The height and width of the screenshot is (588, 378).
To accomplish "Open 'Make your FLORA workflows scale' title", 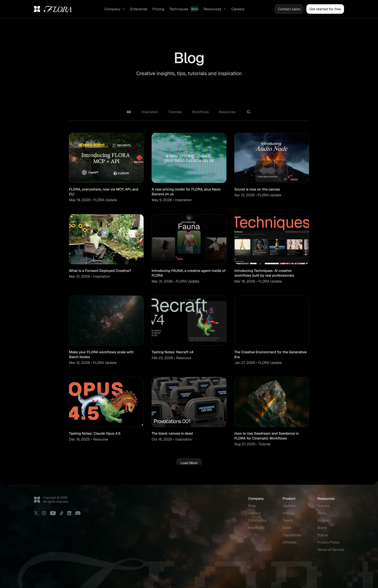I will [x=101, y=354].
